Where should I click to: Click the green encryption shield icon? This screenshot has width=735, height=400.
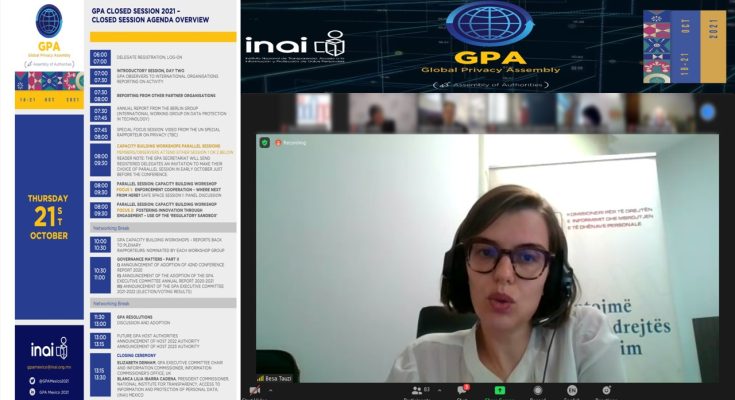point(264,143)
